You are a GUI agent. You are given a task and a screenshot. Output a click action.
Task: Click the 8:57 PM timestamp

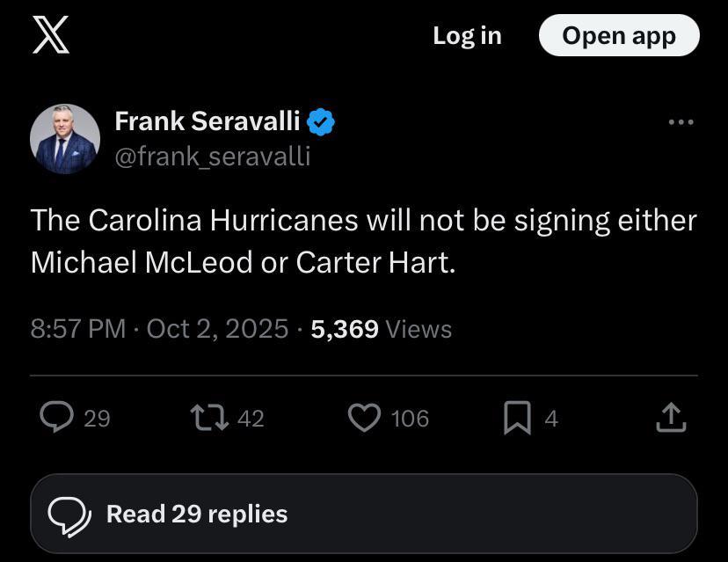click(x=77, y=329)
